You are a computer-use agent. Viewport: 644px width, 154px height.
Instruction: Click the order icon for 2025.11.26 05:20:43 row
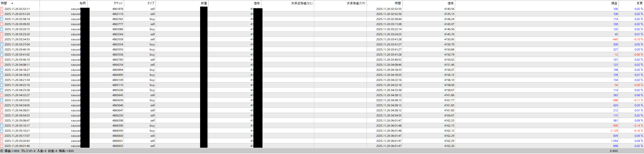[x=2, y=141]
